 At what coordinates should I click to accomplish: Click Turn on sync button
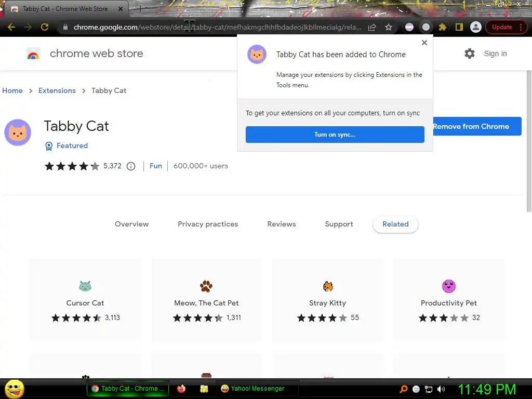point(335,135)
